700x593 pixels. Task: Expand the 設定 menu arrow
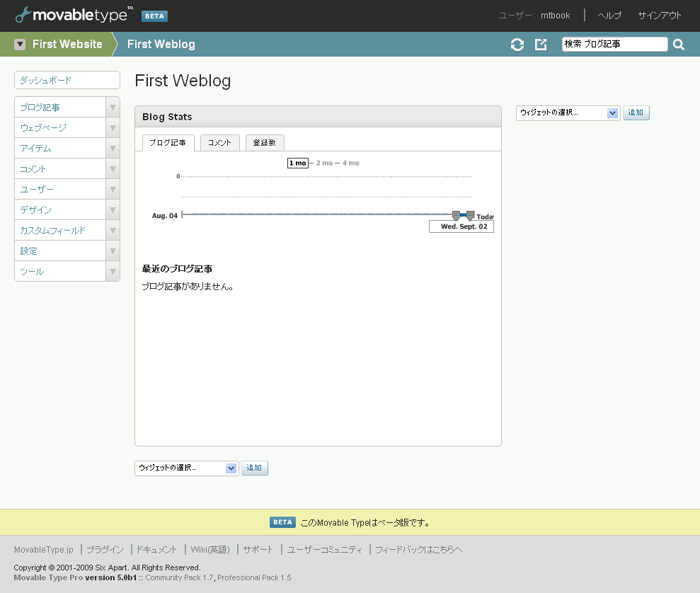(113, 251)
